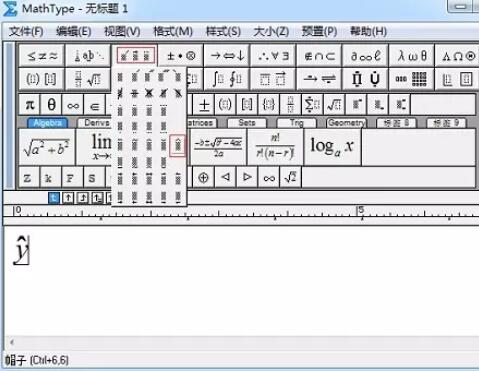Open the boxes templates palette
Image resolution: width=479 pixels, height=371 pixels.
coord(458,79)
